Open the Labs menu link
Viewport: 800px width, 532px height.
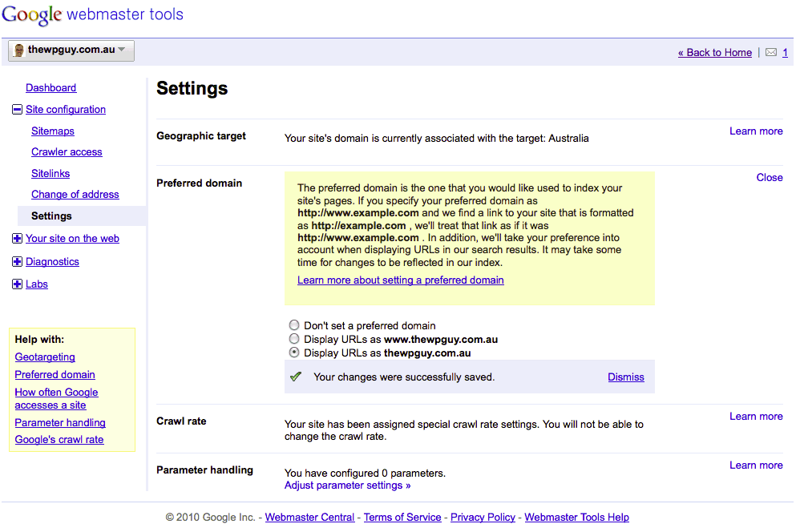(37, 284)
